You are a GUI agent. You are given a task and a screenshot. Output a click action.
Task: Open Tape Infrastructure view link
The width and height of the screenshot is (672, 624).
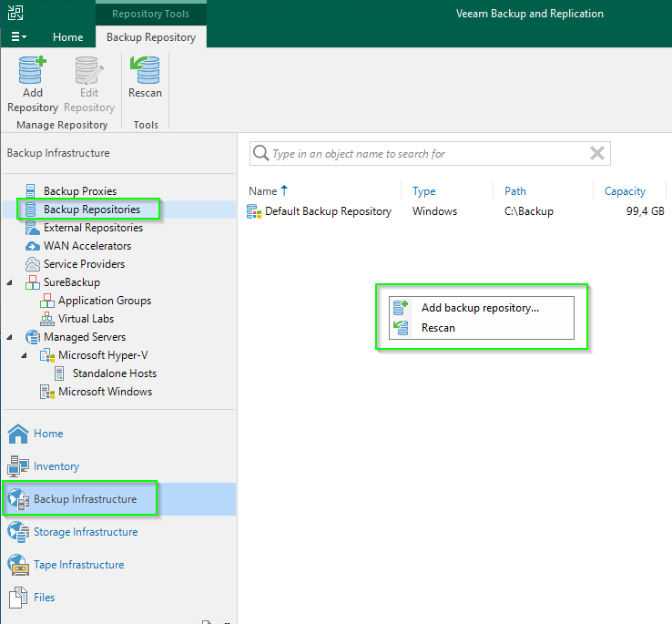pos(79,565)
